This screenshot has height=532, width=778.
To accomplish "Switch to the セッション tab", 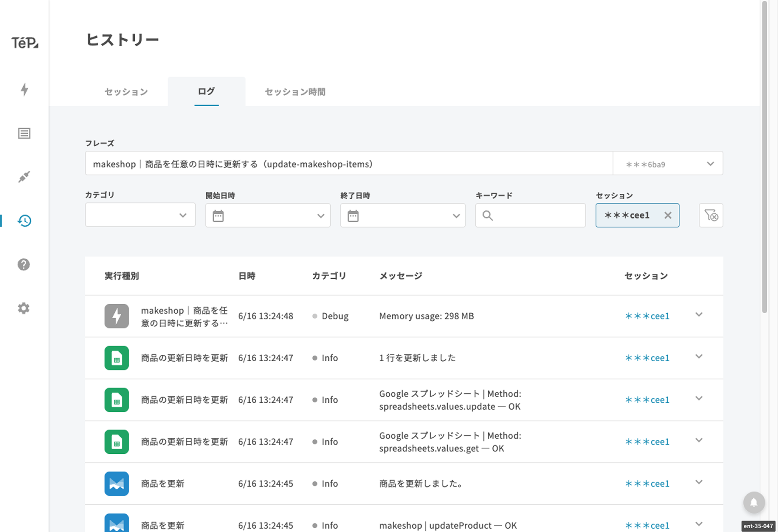I will 126,92.
